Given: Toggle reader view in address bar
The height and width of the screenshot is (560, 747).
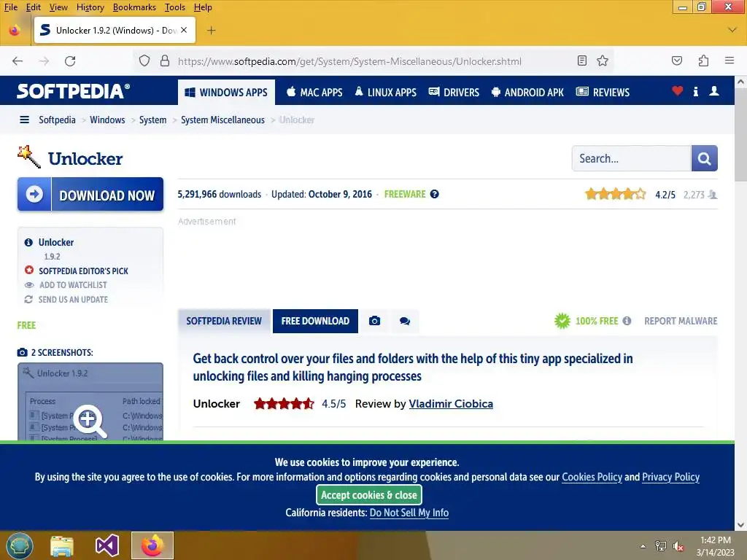Looking at the screenshot, I should point(581,61).
